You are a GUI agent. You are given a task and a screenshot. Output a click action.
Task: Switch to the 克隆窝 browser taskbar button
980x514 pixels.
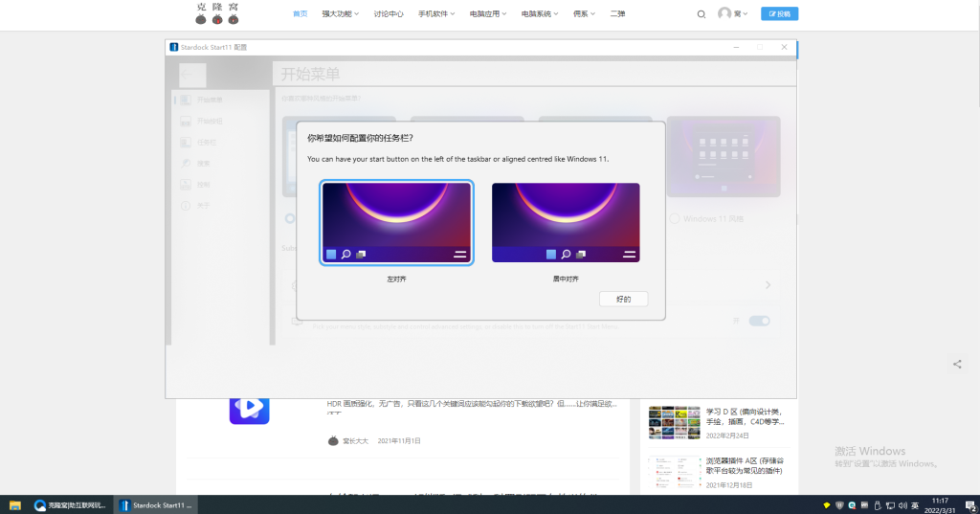coord(71,505)
